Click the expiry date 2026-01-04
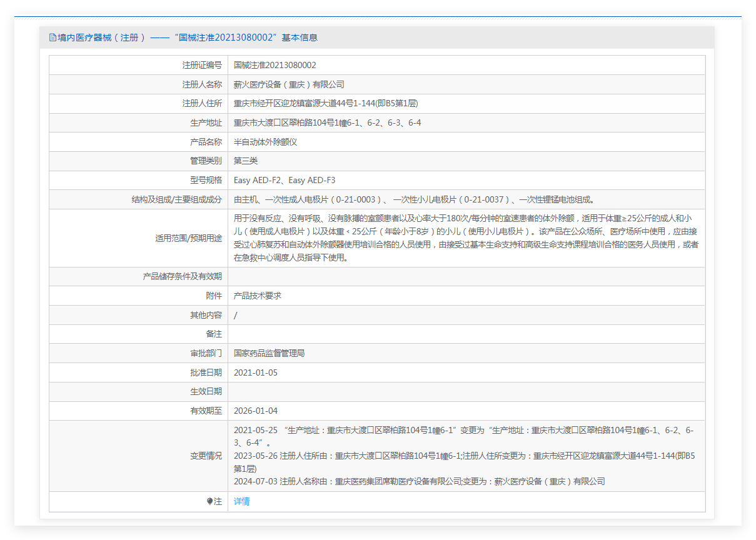756x540 pixels. [255, 411]
